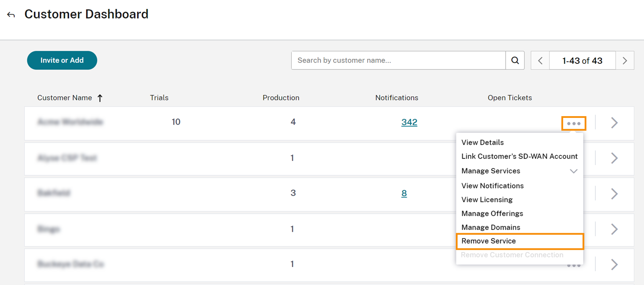Click Manage Domains in the menu
Screen dimensions: 644x285
tap(491, 228)
